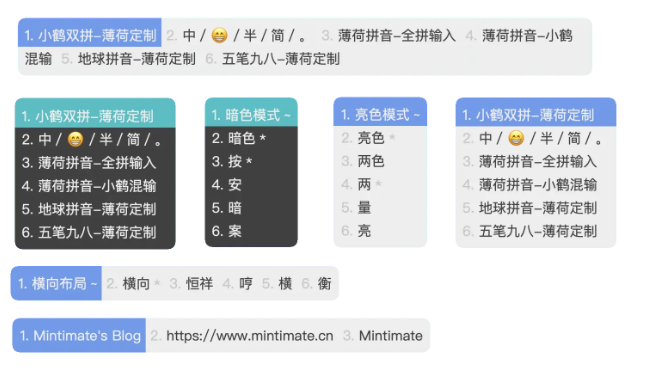Click blue-highlighted 小鹤双拼-薄荷定制 in light vertical list

[x=536, y=112]
